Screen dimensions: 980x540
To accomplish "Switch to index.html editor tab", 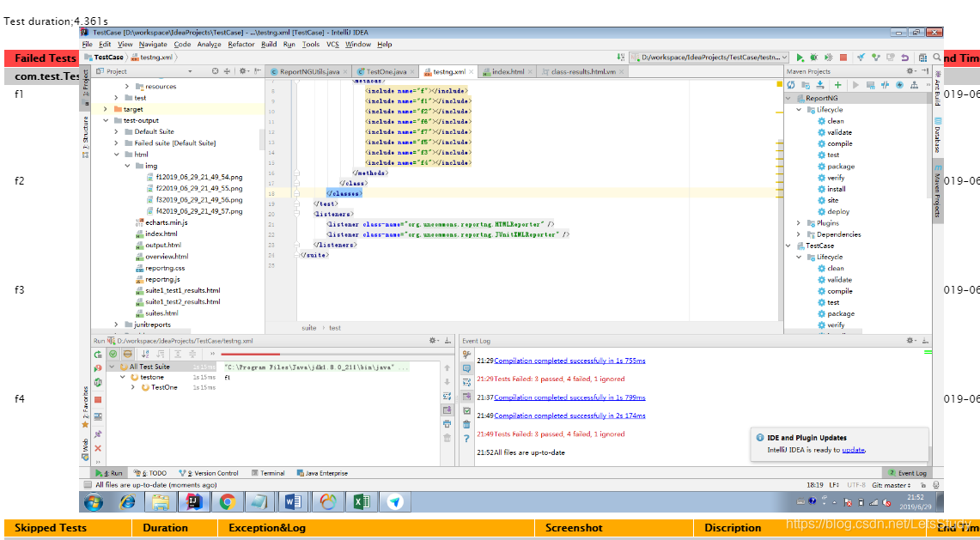I will click(508, 72).
